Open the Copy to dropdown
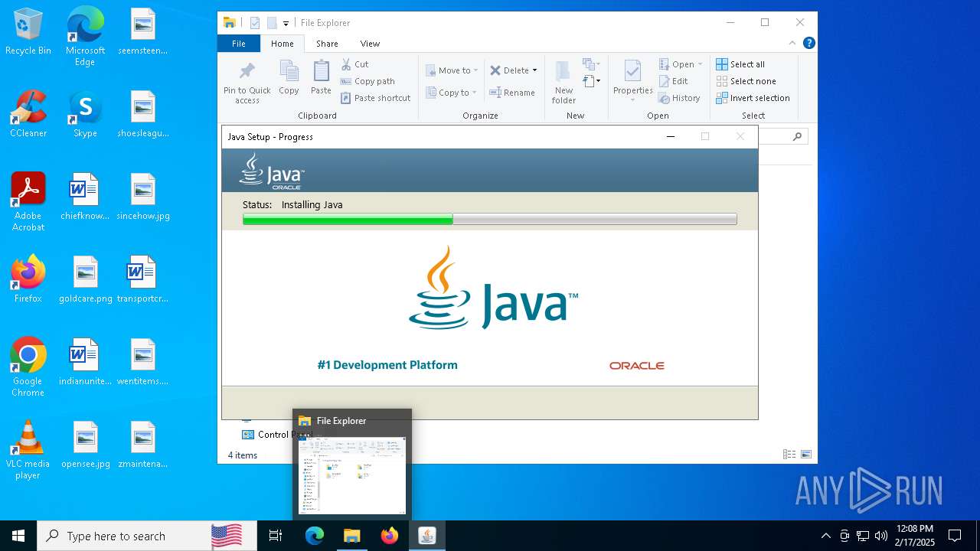The image size is (980, 551). (x=452, y=93)
